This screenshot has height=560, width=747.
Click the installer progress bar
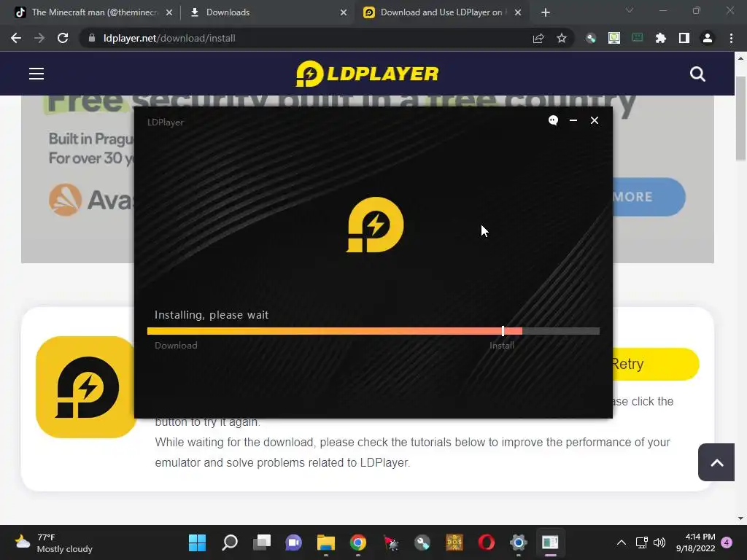click(373, 331)
